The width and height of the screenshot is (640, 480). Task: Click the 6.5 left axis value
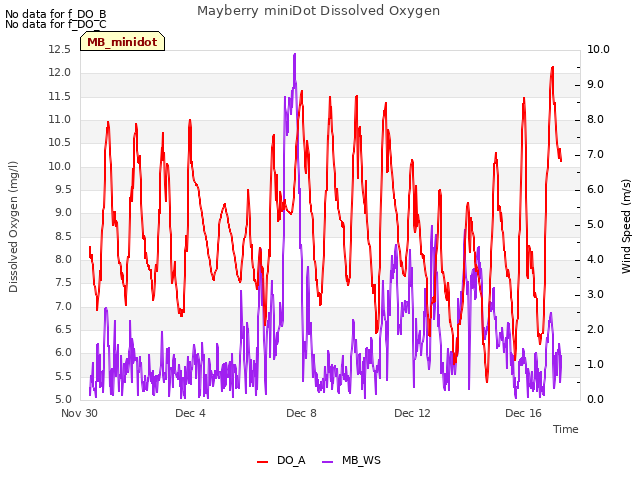(x=63, y=330)
